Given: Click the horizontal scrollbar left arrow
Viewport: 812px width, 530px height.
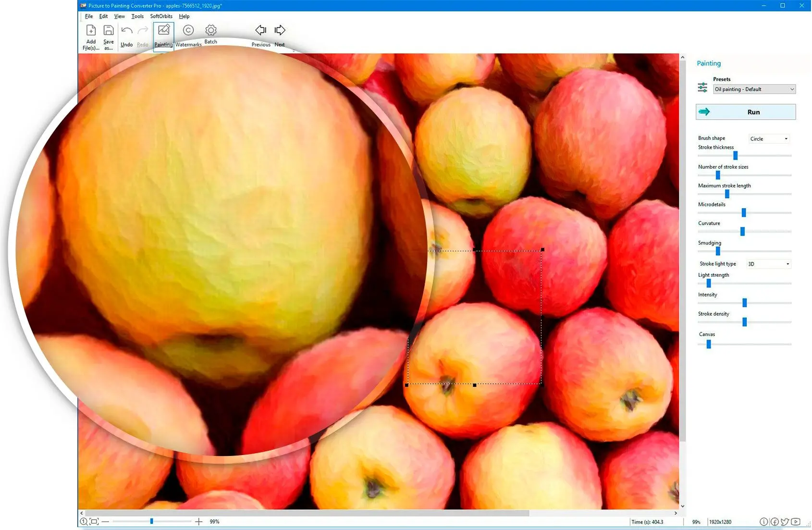Looking at the screenshot, I should 82,513.
